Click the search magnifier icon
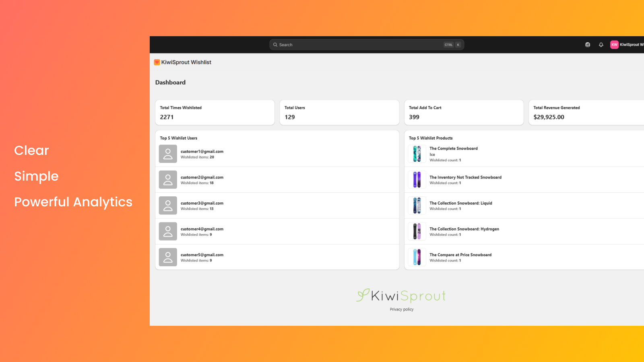Image resolution: width=644 pixels, height=362 pixels. coord(275,45)
